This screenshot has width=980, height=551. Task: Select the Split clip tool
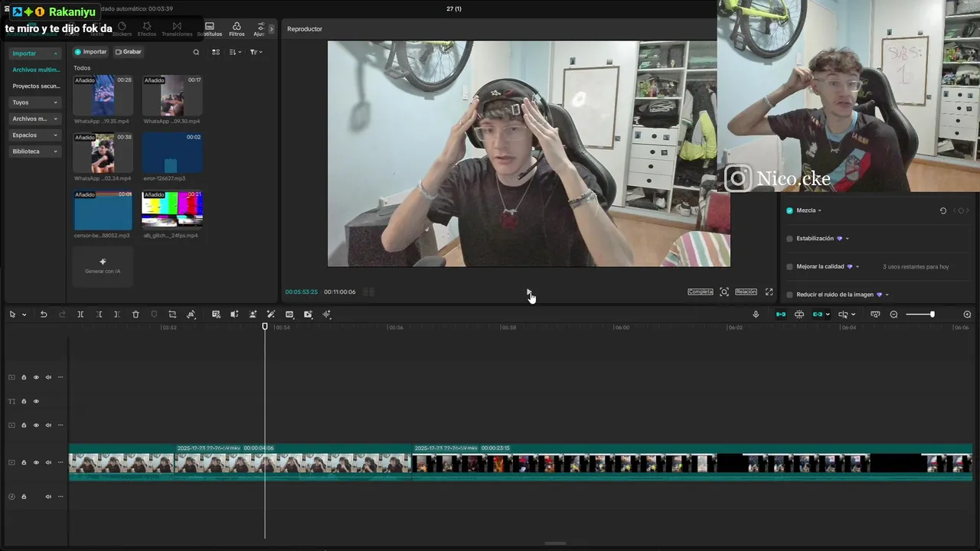[80, 315]
